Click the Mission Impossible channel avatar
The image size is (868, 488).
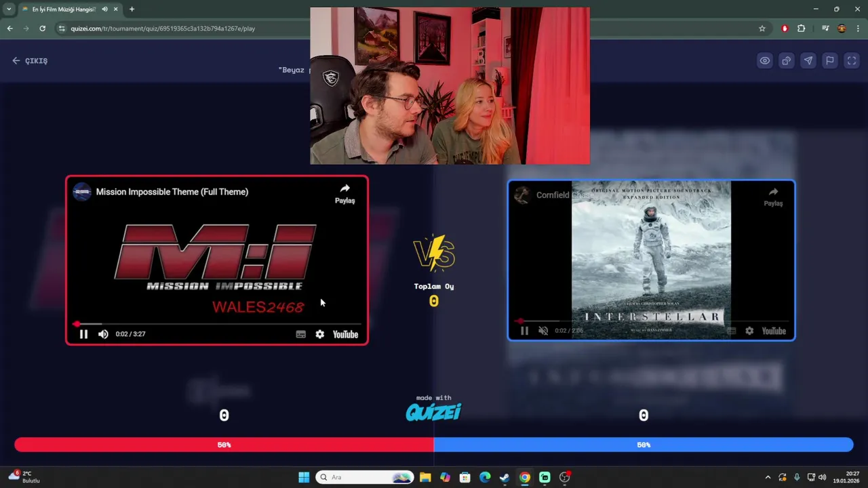click(82, 192)
